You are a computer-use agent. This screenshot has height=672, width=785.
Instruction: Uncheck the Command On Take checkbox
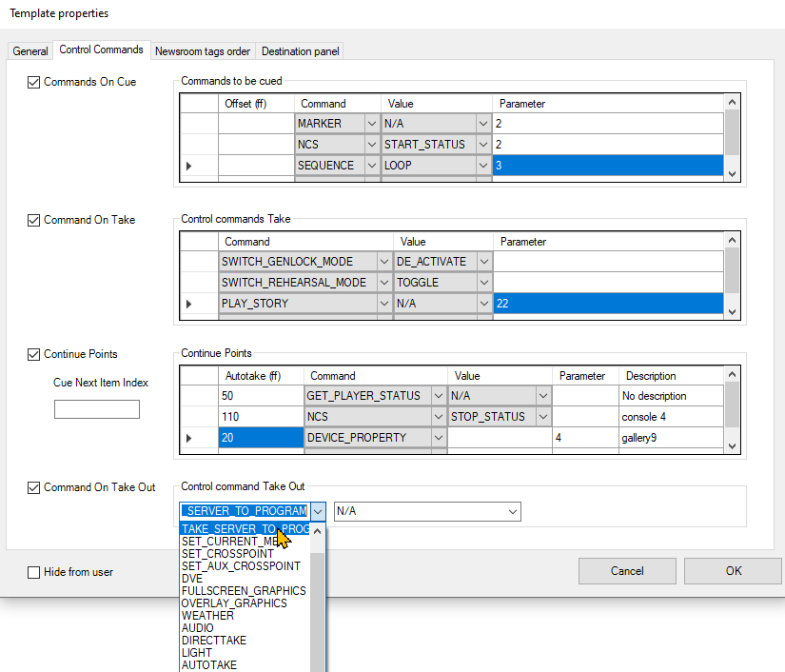tap(35, 221)
